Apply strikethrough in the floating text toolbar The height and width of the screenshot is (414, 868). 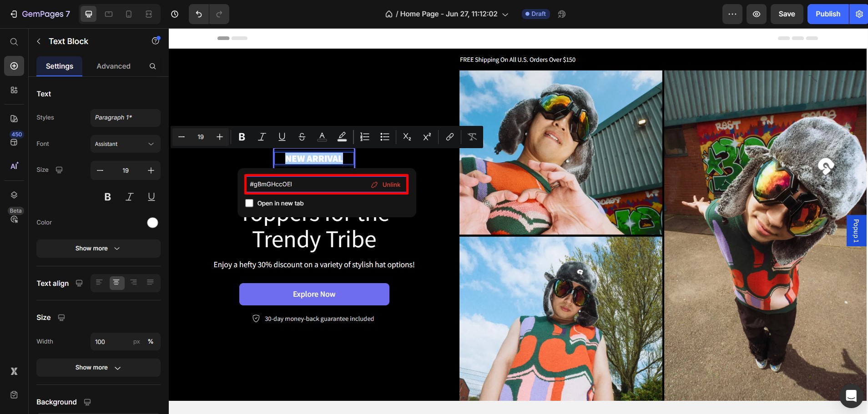302,137
